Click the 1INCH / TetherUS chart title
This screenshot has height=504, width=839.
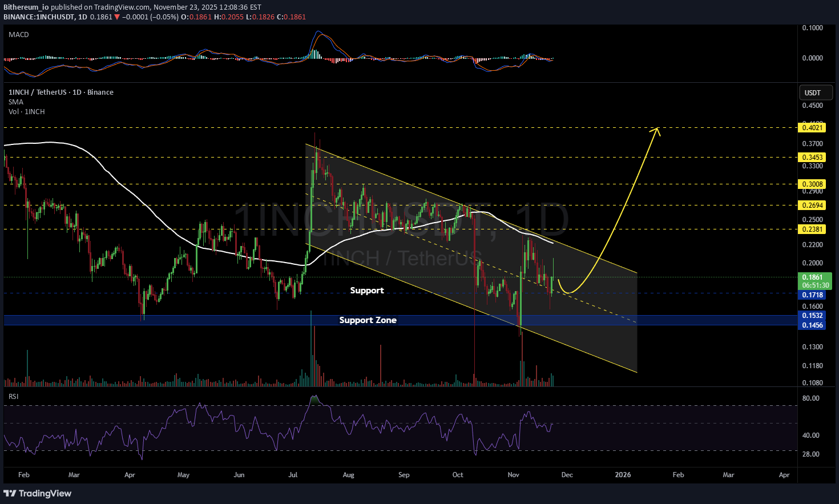pos(60,92)
